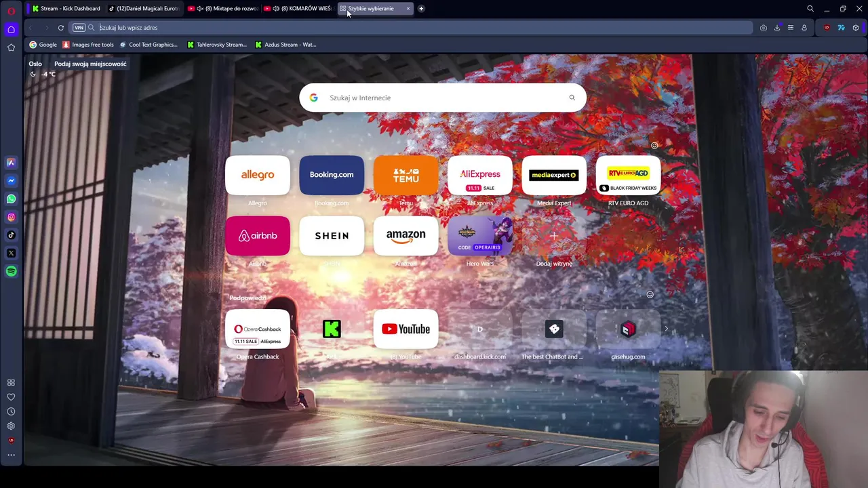Viewport: 868px width, 488px height.
Task: Open the Pinboards heart icon in the sidebar
Action: 11,397
